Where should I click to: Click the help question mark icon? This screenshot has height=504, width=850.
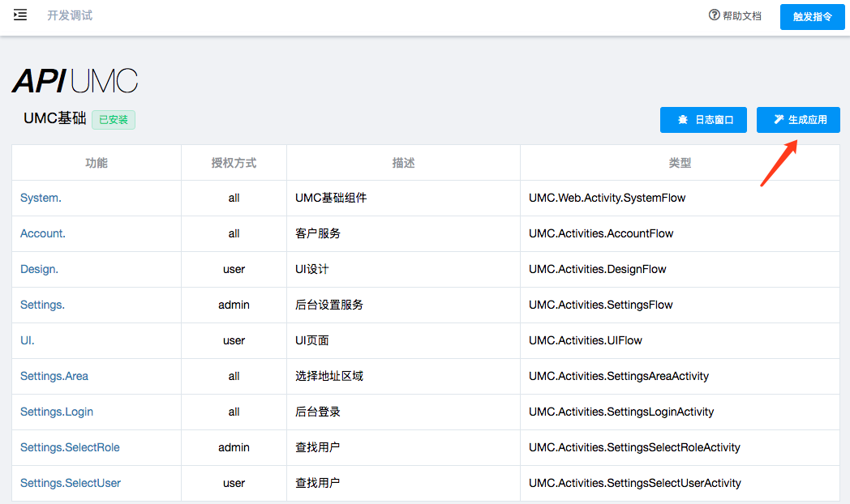(x=714, y=15)
